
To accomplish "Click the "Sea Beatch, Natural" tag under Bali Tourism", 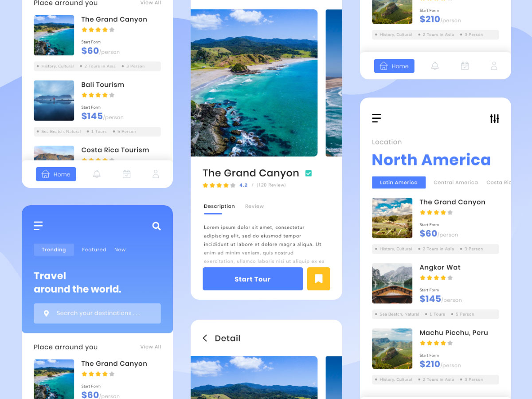I will point(61,132).
